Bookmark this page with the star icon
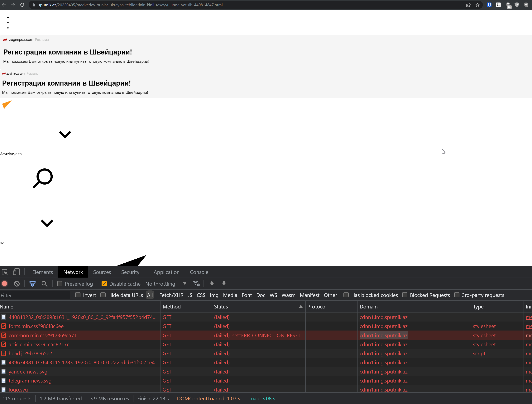Viewport: 532px width, 404px height. 477,5
